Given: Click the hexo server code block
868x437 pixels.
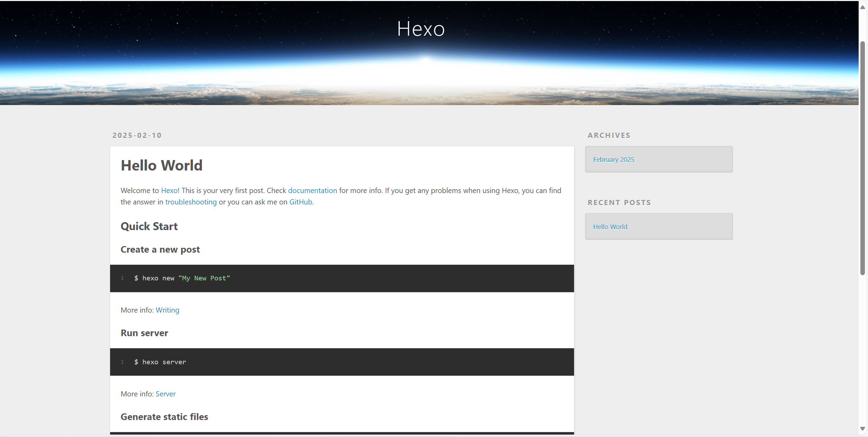Looking at the screenshot, I should (x=341, y=362).
